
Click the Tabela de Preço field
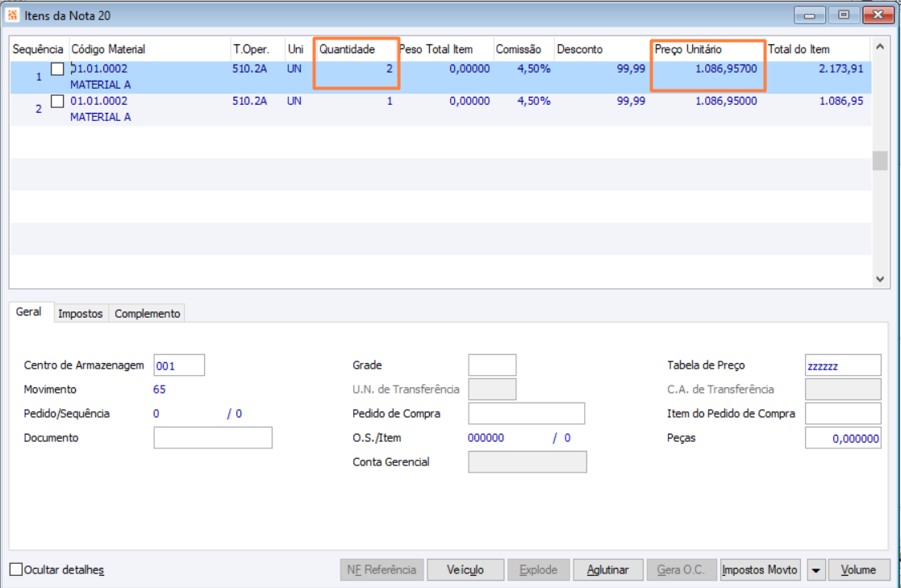point(843,365)
